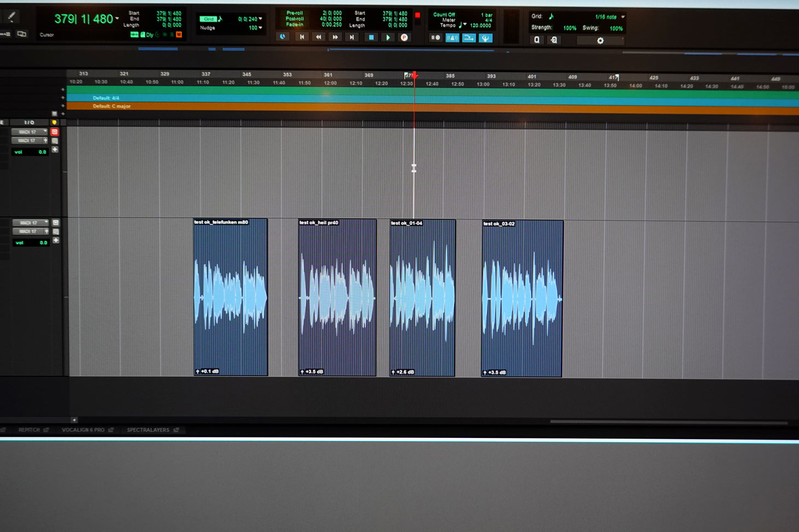Click the Pre-roll label to enable it
799x532 pixels.
tap(294, 13)
